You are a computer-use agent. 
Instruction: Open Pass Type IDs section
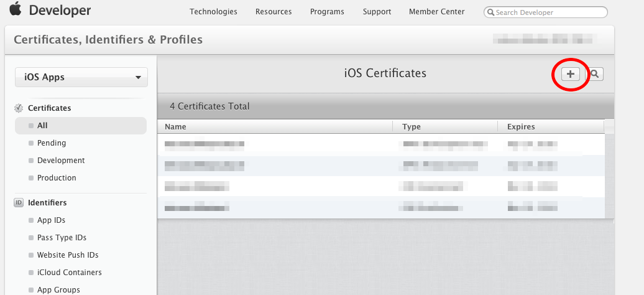[x=62, y=238]
